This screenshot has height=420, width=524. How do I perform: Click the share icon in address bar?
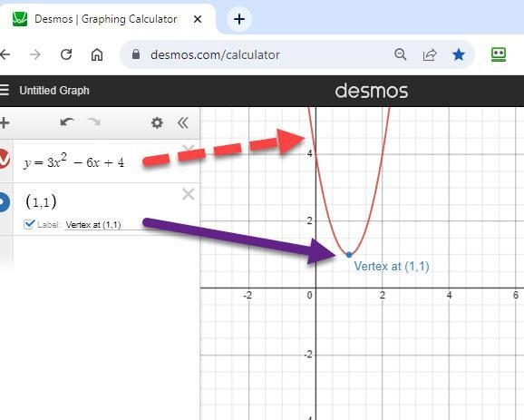[430, 54]
